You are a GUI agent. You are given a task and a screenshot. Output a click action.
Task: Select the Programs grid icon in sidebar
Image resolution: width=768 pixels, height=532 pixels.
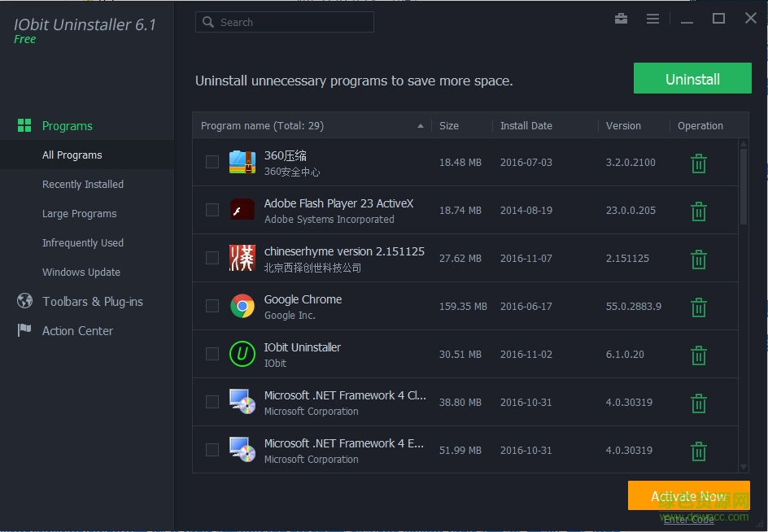24,125
